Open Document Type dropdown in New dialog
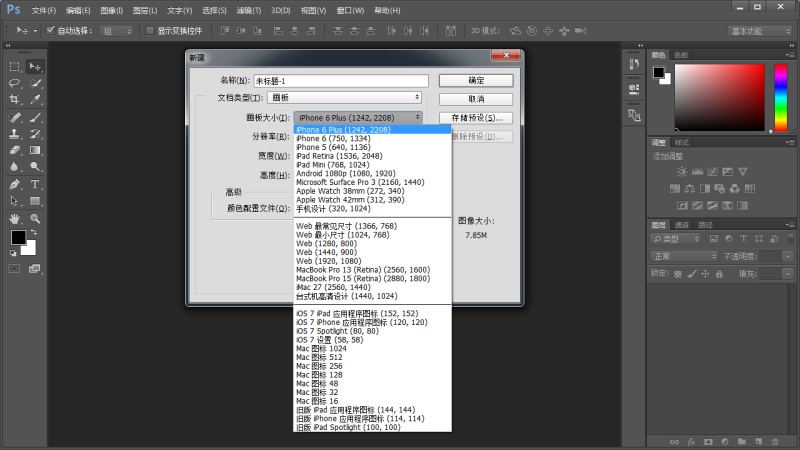This screenshot has height=450, width=800. click(x=344, y=97)
